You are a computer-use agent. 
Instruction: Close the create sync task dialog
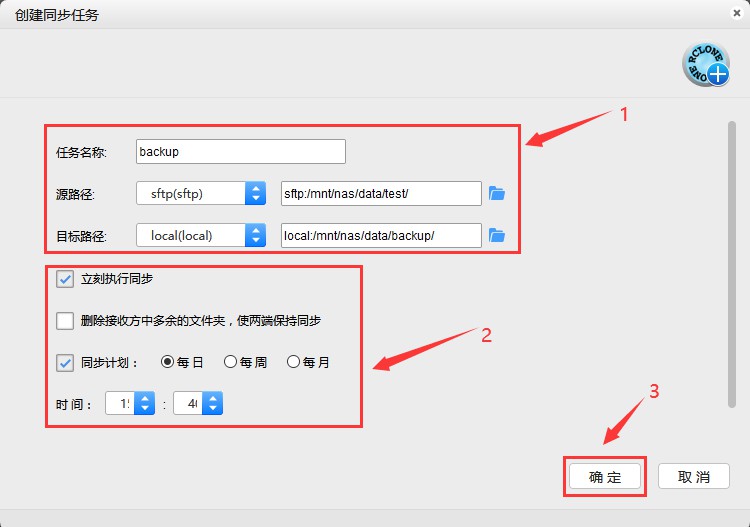(x=736, y=13)
